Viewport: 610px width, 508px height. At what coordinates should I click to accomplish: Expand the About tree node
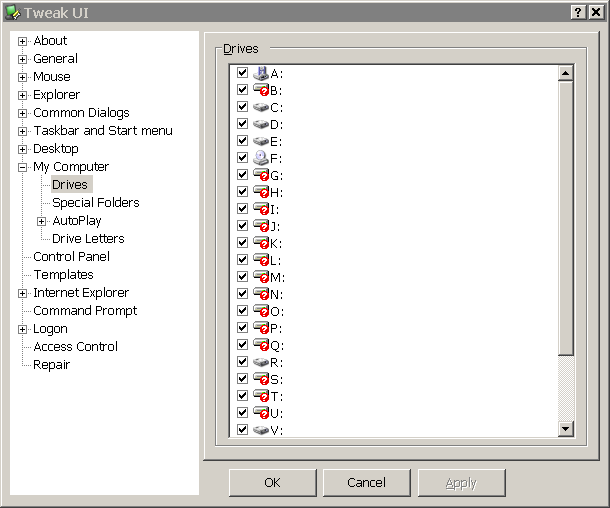[23, 41]
